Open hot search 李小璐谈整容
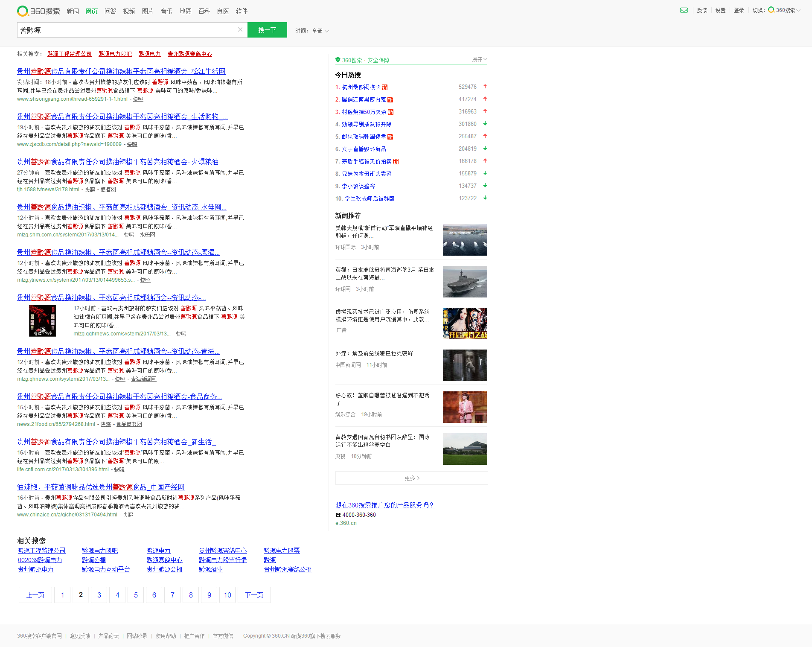This screenshot has width=812, height=647. pos(358,186)
